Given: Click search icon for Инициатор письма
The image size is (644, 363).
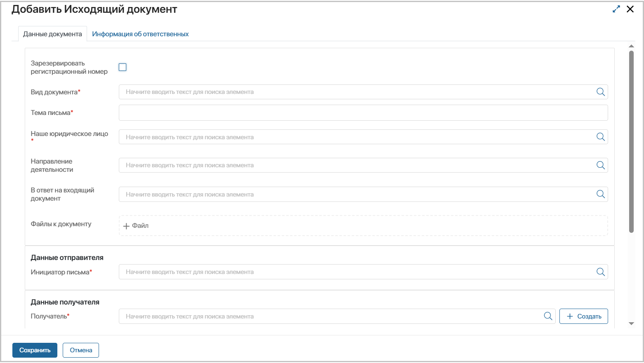Looking at the screenshot, I should (x=600, y=272).
